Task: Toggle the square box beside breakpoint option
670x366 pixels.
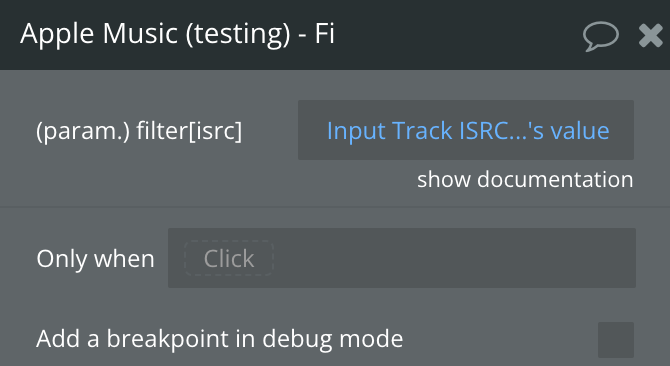Action: pos(616,340)
